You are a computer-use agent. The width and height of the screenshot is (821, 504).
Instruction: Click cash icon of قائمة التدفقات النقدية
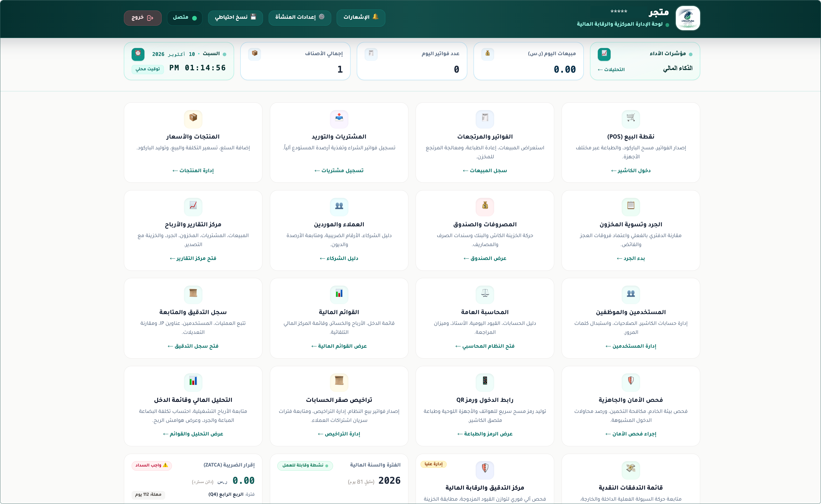(x=631, y=470)
